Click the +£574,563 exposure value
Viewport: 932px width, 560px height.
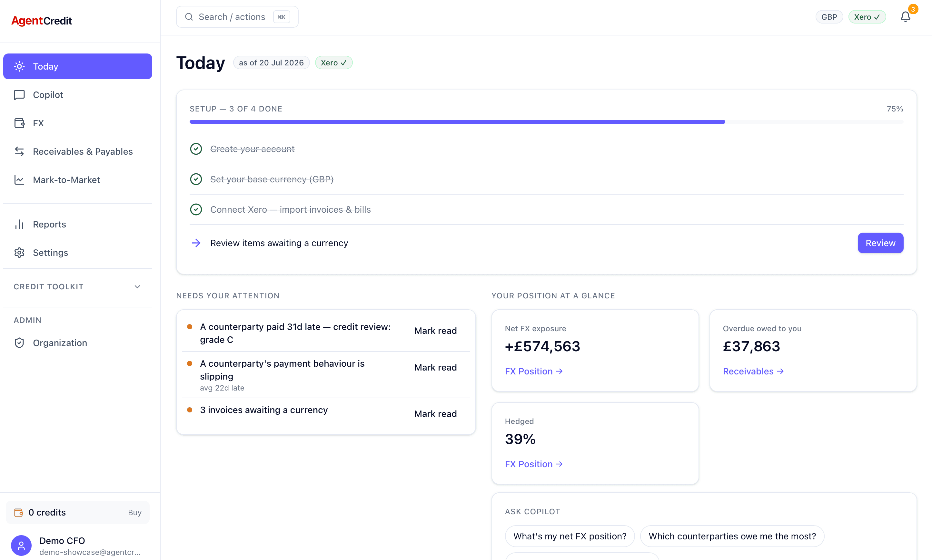click(542, 346)
